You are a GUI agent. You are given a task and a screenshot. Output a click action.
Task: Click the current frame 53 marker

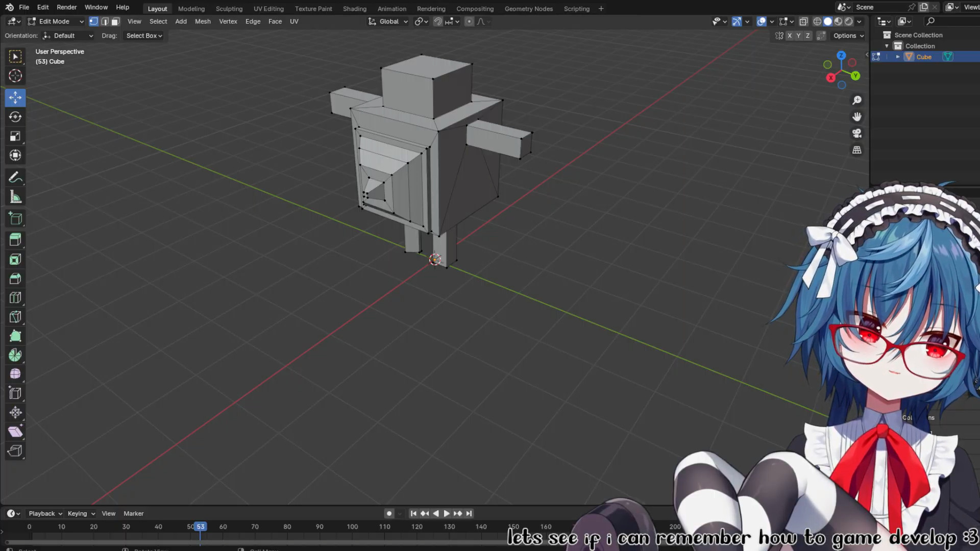point(201,527)
